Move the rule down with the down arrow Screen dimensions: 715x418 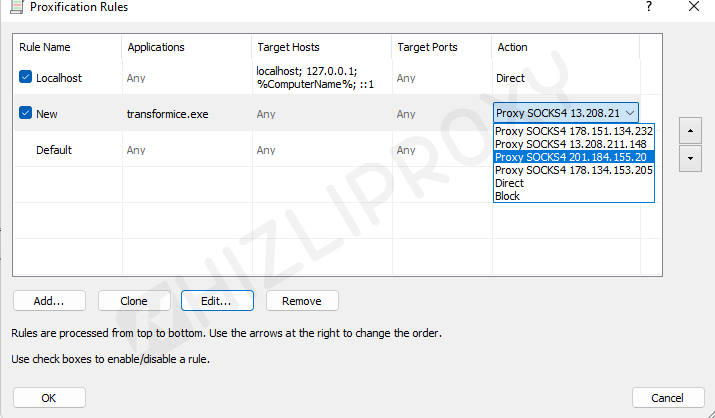[689, 159]
